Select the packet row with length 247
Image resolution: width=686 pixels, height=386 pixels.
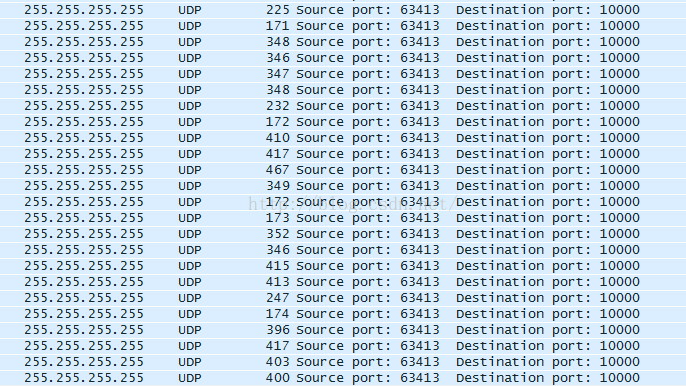tap(343, 298)
